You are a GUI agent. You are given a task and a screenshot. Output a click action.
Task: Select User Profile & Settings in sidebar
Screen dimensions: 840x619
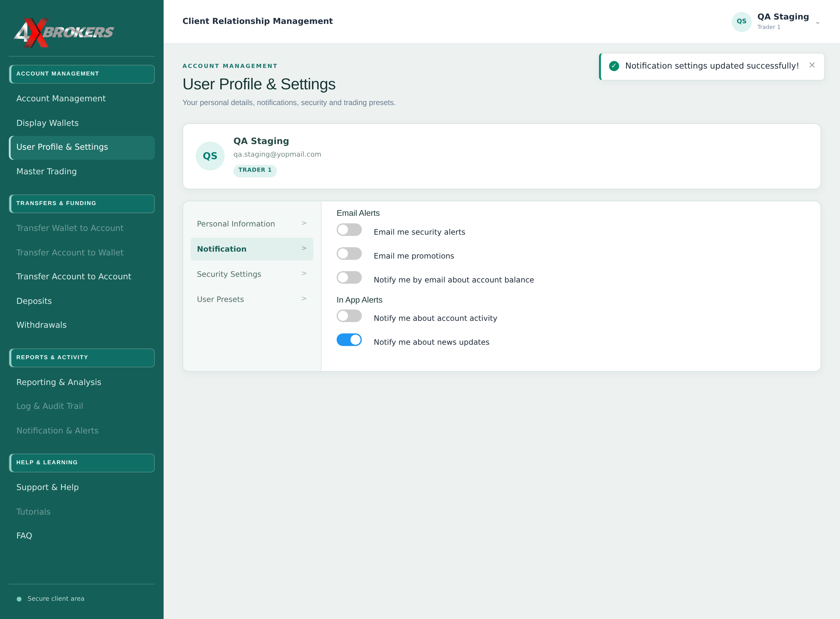82,147
